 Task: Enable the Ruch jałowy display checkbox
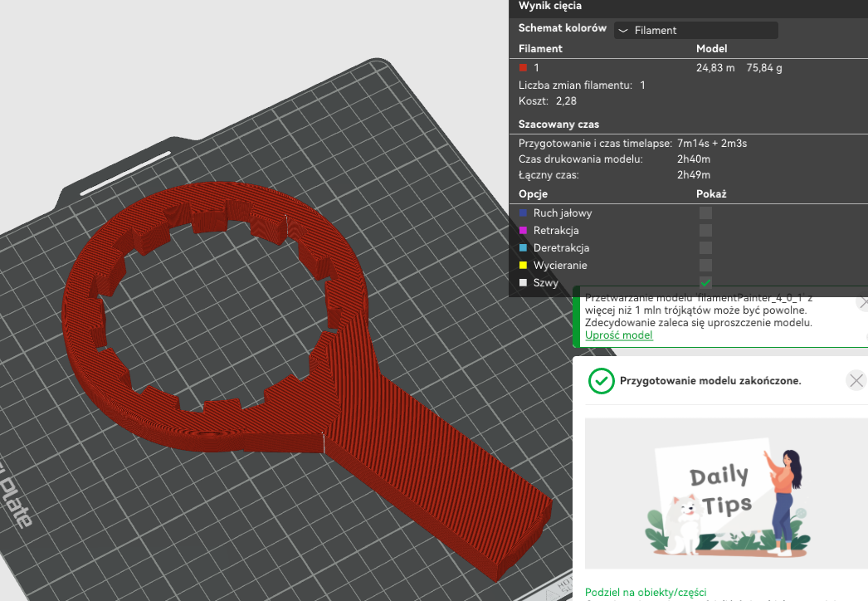(705, 213)
